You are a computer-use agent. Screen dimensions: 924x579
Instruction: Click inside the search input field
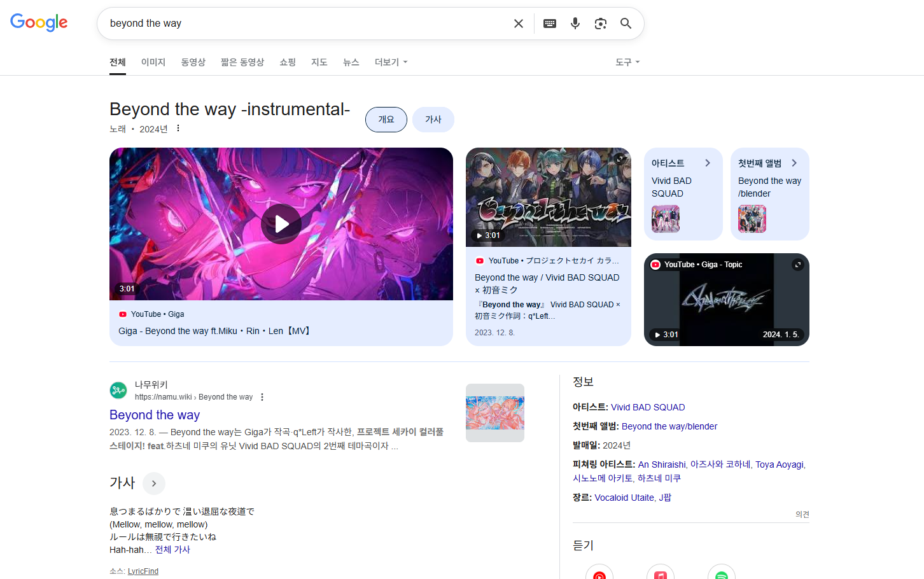pyautogui.click(x=305, y=24)
